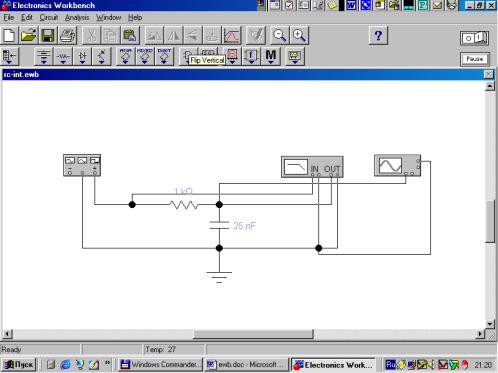Viewport: 498px width, 373px height.
Task: Expand the Basic components parts bin
Action: click(x=63, y=56)
